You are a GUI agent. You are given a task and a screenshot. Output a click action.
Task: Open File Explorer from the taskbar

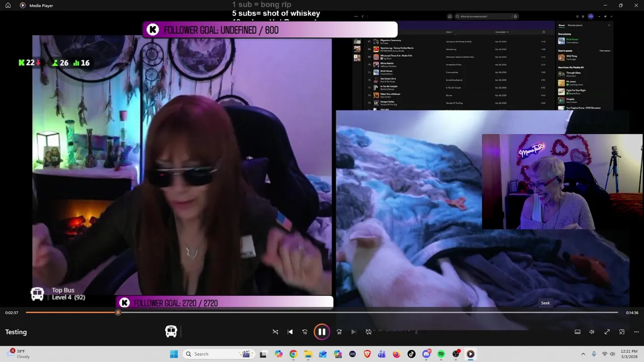tap(308, 354)
